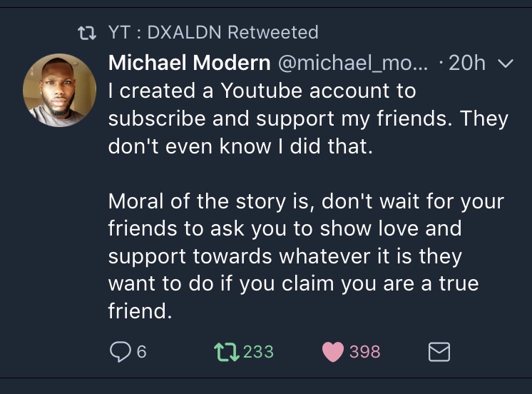Click the like count 398
This screenshot has width=532, height=394.
click(364, 352)
